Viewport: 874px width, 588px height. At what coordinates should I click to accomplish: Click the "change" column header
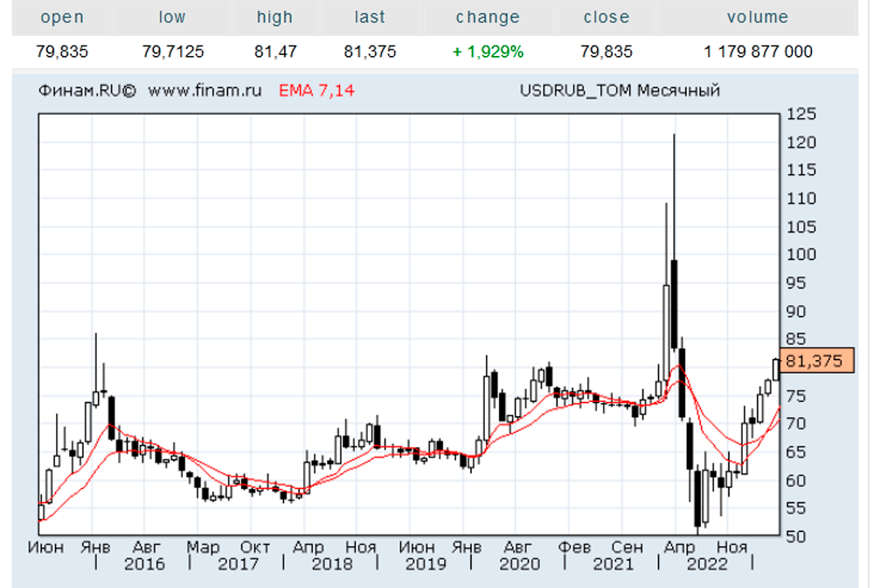pos(488,17)
